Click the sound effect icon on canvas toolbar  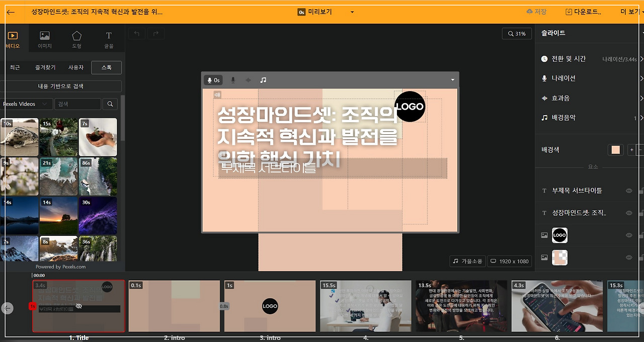tap(248, 80)
